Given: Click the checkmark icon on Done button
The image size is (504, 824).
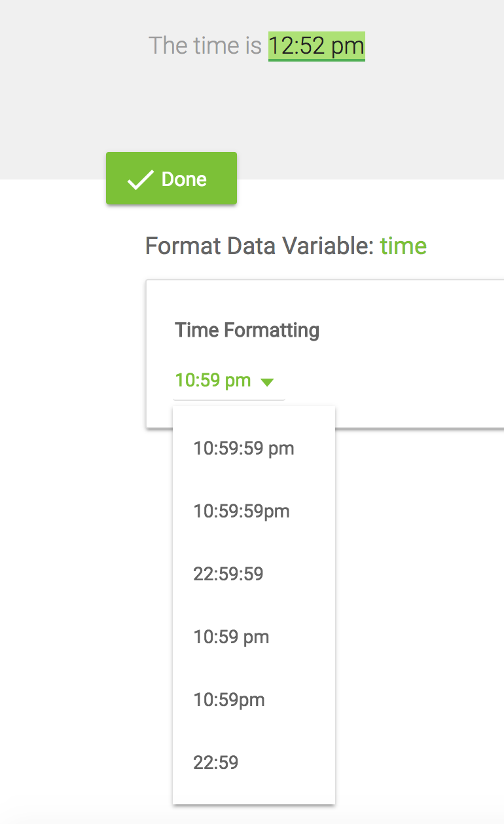Looking at the screenshot, I should point(140,179).
